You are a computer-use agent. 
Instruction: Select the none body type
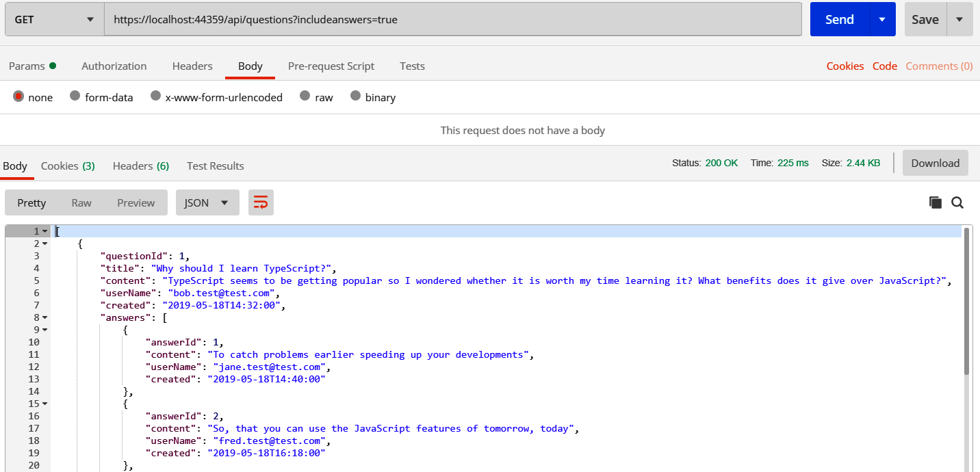(x=19, y=97)
